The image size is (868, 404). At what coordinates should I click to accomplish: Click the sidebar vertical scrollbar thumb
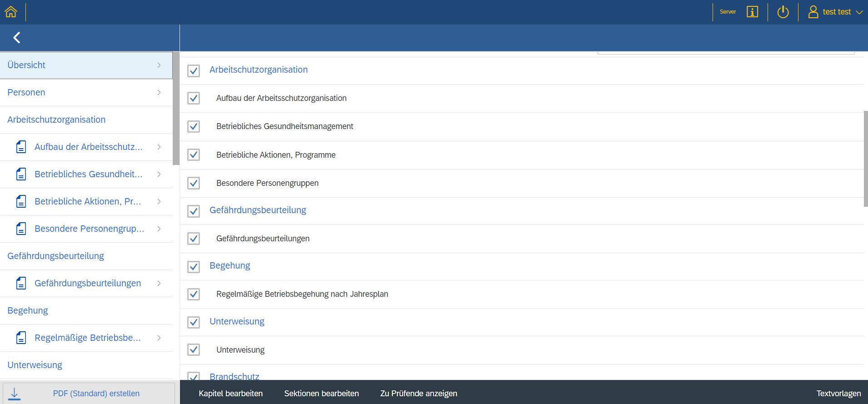[176, 108]
